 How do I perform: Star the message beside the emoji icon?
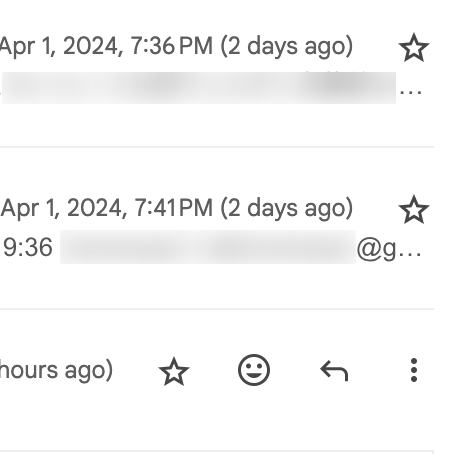(174, 371)
